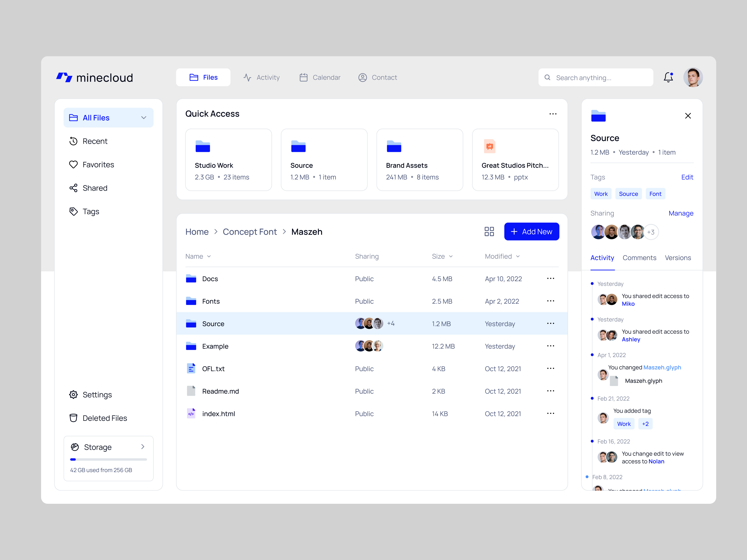Select the Font tag chip in details panel

click(655, 193)
